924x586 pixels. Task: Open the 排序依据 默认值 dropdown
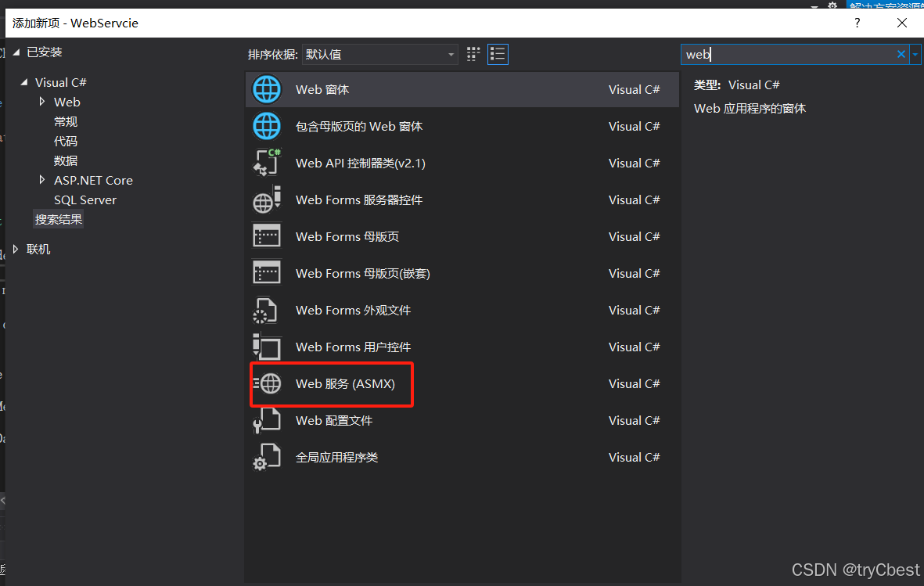click(x=379, y=54)
